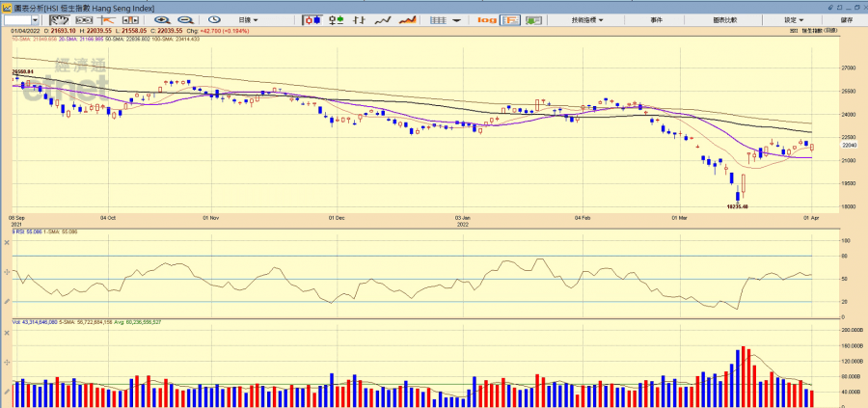Open the 圖表比較 chart comparison menu
This screenshot has height=408, width=868.
coord(724,19)
